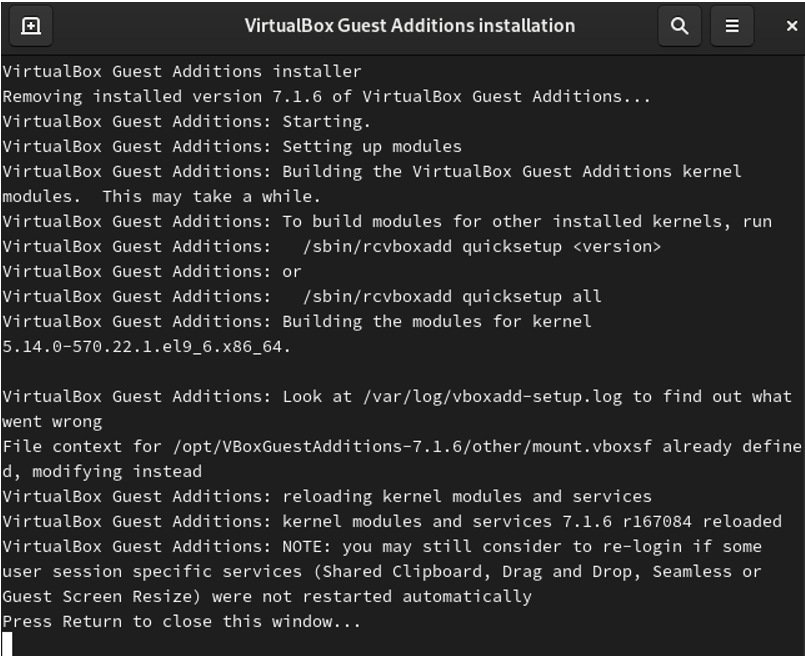
Task: Click the kernel version 5.14.0-570.22.1.el9_6.x86_64 text
Action: pyautogui.click(x=146, y=347)
